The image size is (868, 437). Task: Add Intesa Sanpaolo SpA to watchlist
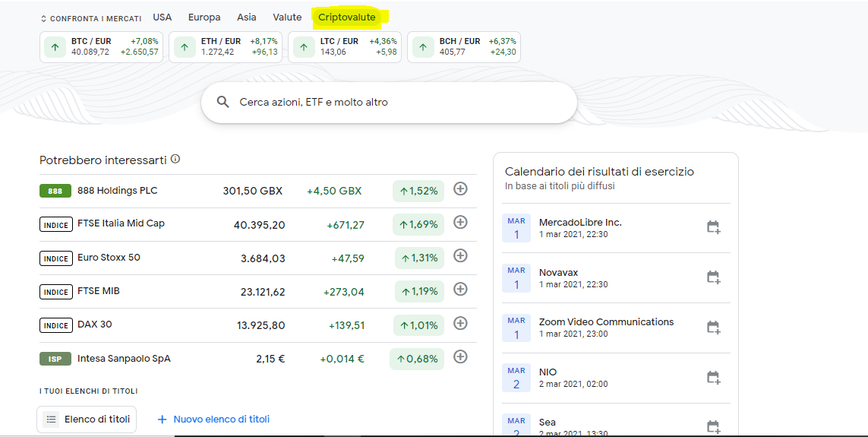460,356
